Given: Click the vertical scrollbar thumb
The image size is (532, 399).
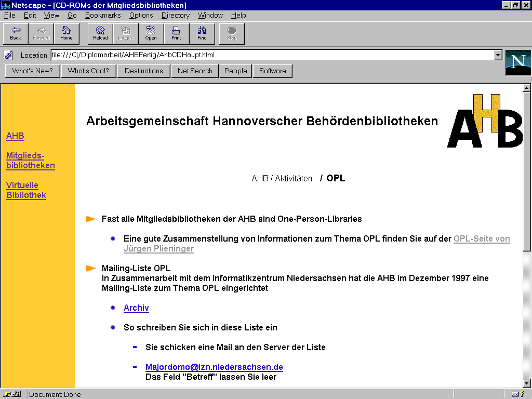Looking at the screenshot, I should 527,171.
